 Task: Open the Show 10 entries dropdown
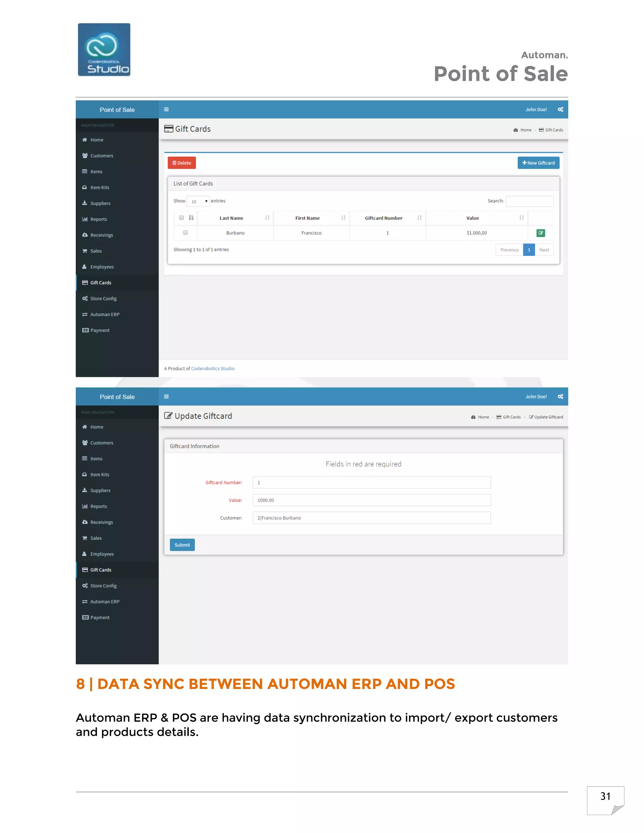(x=198, y=201)
